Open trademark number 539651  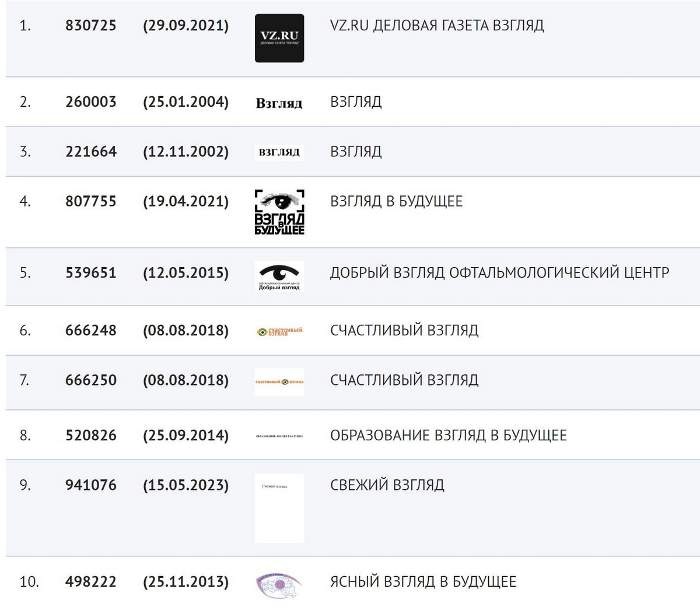point(91,273)
